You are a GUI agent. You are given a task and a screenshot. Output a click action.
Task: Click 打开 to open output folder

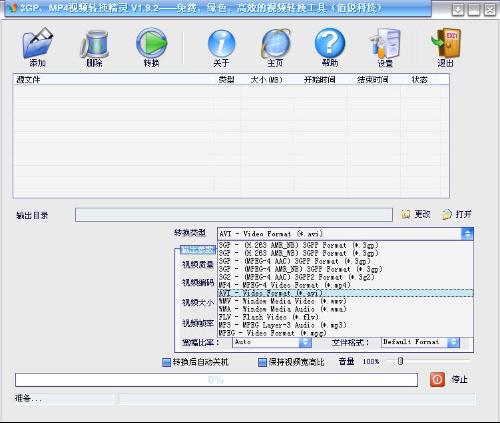coord(457,214)
